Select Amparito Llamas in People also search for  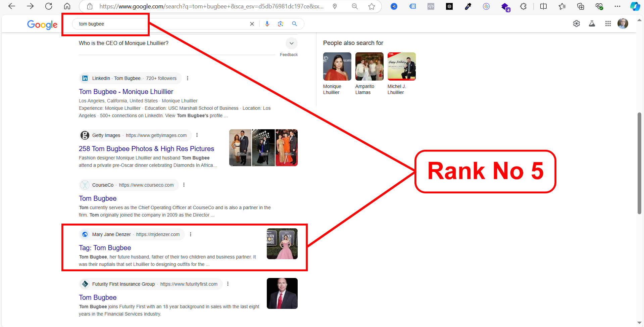369,74
